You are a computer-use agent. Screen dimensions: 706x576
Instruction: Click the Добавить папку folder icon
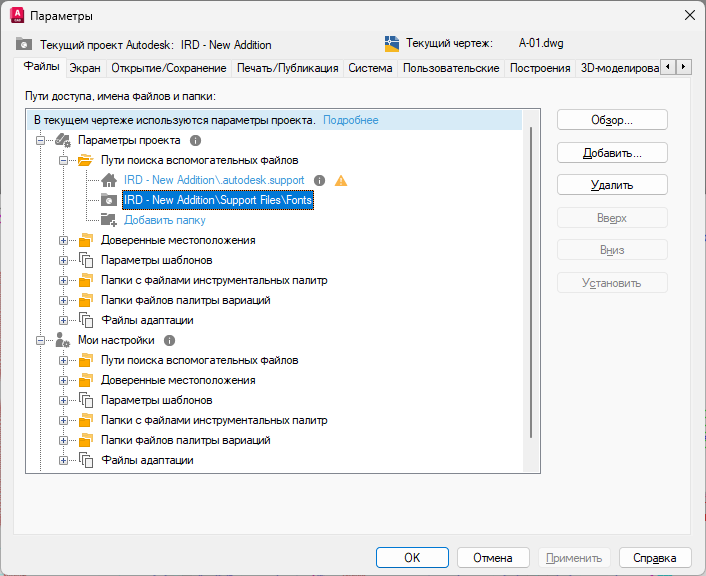109,220
